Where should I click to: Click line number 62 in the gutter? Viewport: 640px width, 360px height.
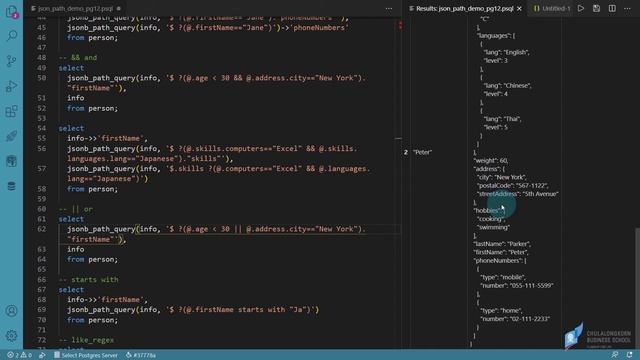coord(42,229)
